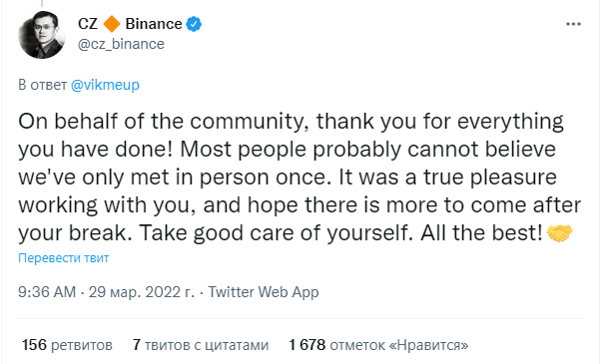Open the @cz_binance handle
The height and width of the screenshot is (364, 600).
(121, 44)
